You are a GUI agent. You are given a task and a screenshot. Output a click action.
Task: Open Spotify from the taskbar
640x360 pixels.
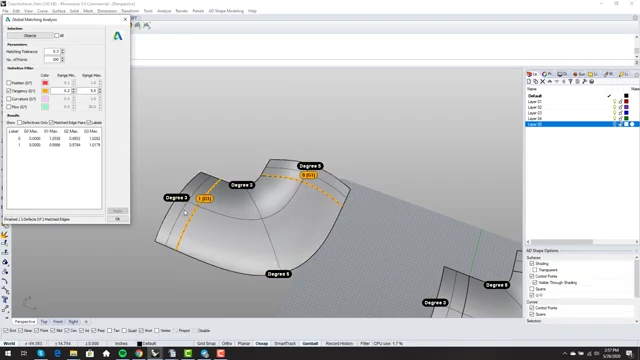pos(122,353)
